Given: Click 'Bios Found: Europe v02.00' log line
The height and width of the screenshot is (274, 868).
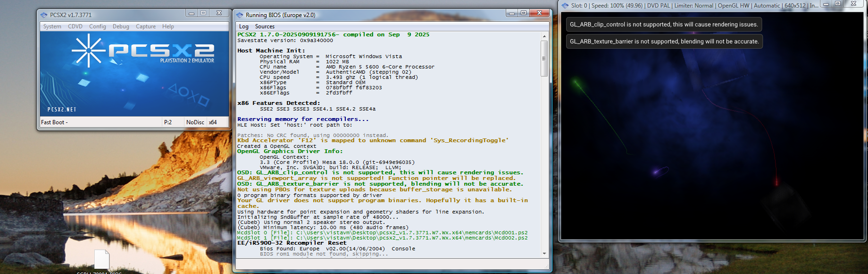Looking at the screenshot, I should (x=337, y=248).
